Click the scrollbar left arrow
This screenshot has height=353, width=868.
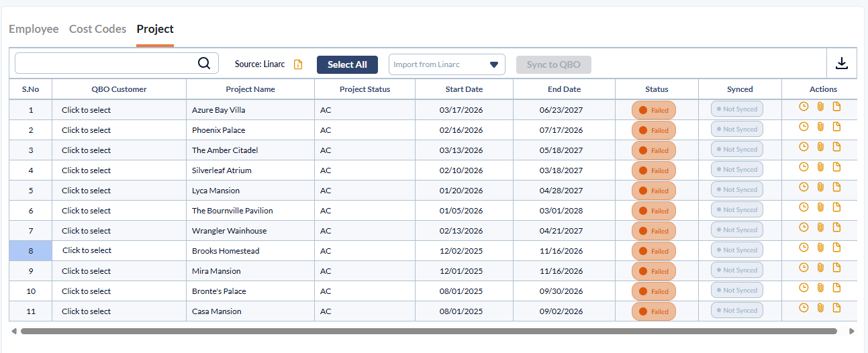[x=13, y=331]
